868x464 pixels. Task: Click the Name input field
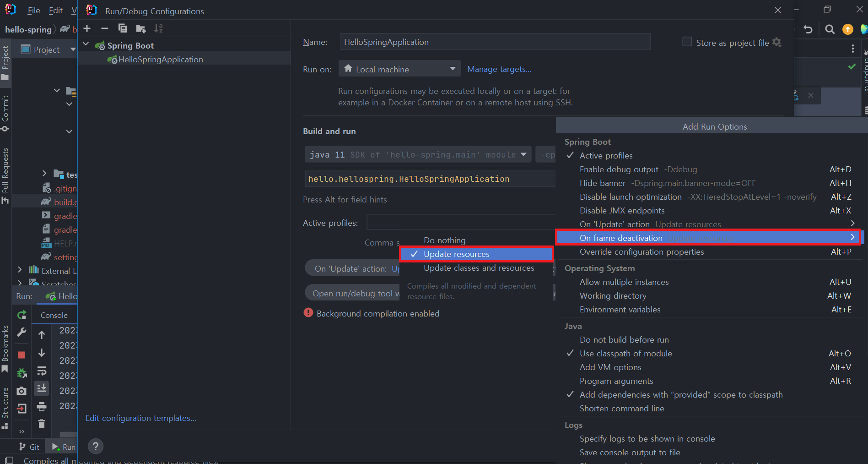[495, 42]
